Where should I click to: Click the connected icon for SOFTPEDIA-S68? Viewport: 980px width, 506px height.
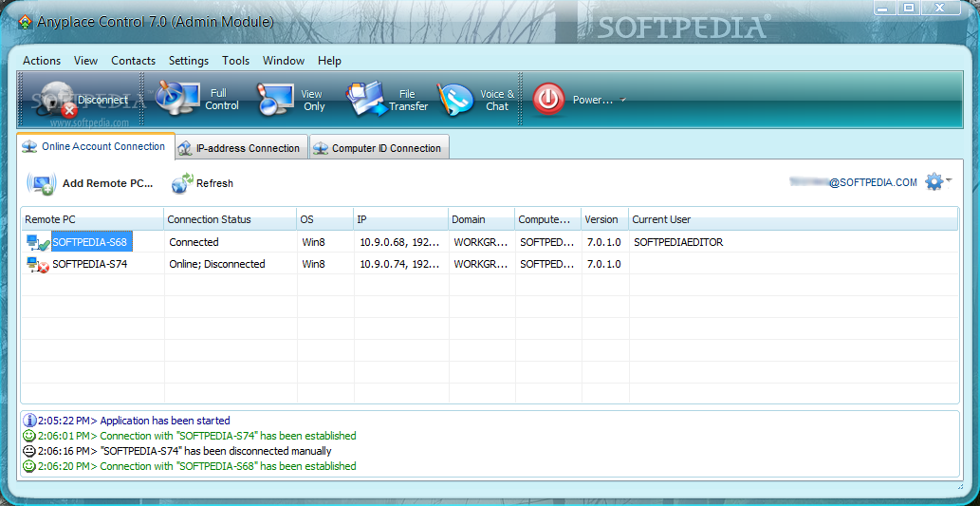click(x=38, y=242)
